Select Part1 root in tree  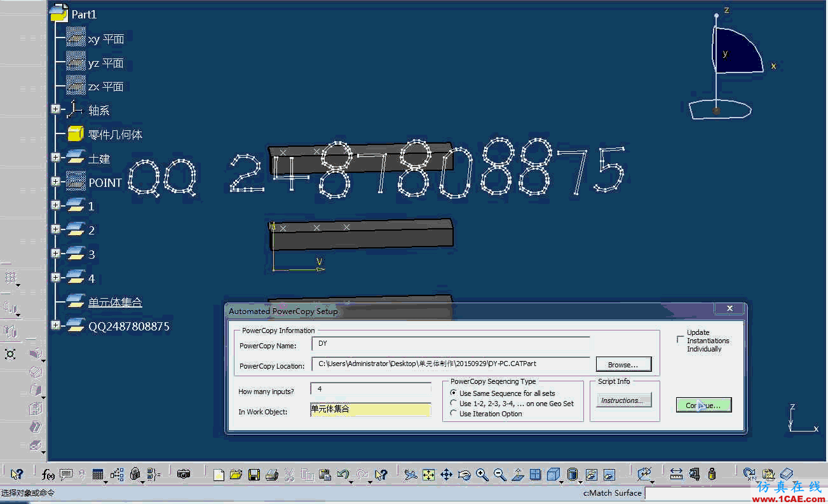(x=84, y=14)
